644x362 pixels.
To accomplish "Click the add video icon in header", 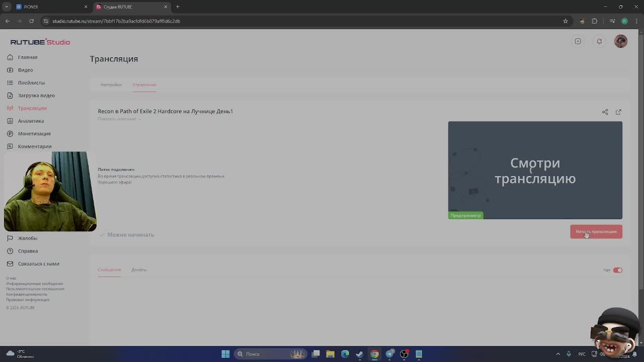I will click(578, 41).
